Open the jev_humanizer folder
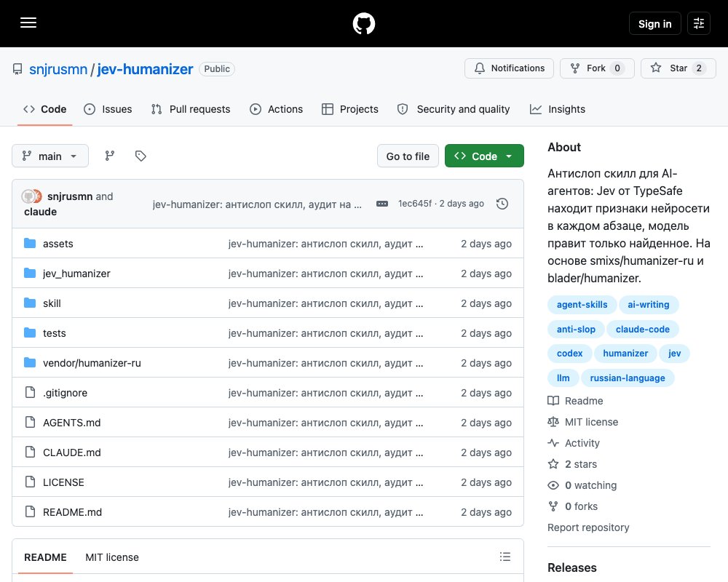 point(76,274)
